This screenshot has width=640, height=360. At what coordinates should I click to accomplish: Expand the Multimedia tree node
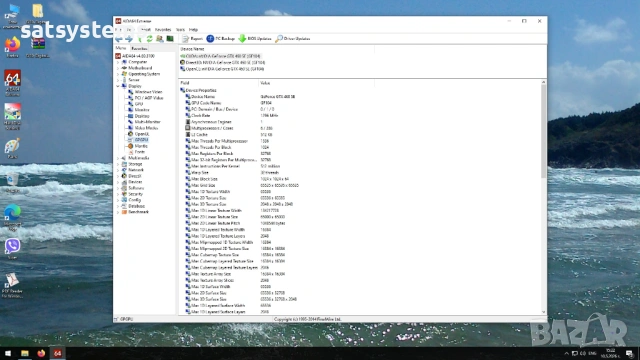point(118,158)
